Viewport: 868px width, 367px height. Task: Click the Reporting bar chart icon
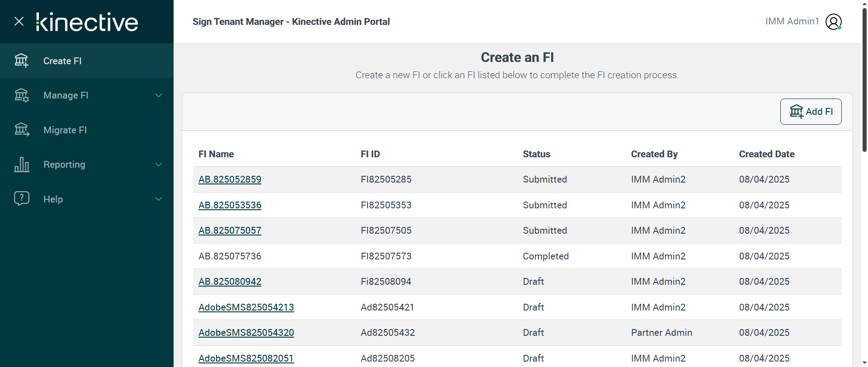(22, 165)
